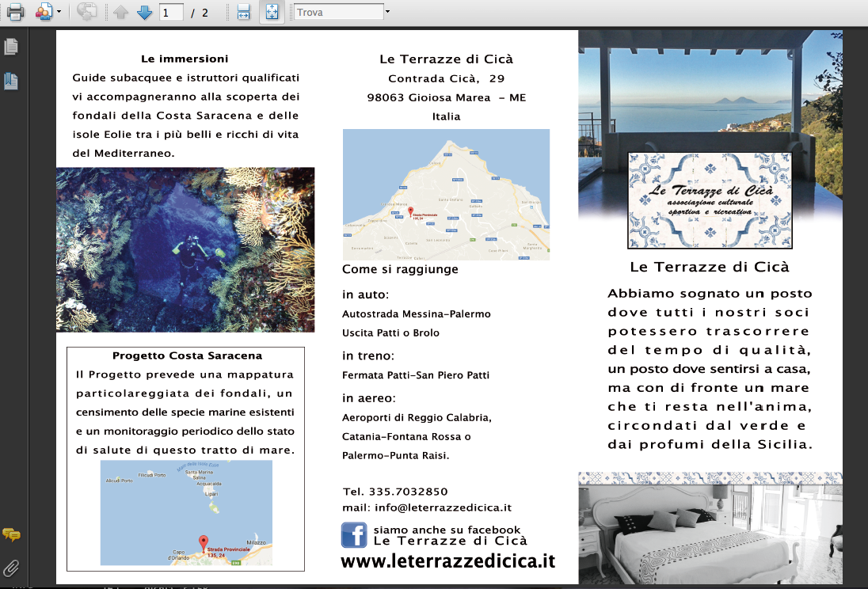The height and width of the screenshot is (589, 868).
Task: Click the "Le immersioni" heading
Action: pyautogui.click(x=185, y=59)
